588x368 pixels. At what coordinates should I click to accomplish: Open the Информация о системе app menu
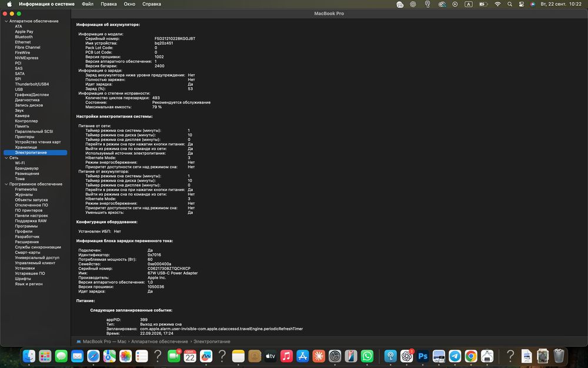click(x=46, y=4)
